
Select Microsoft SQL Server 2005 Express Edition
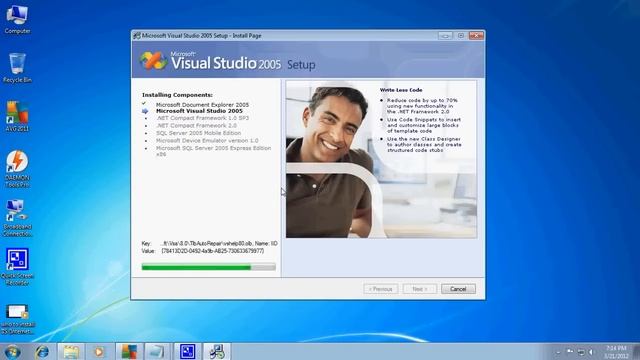click(x=213, y=151)
